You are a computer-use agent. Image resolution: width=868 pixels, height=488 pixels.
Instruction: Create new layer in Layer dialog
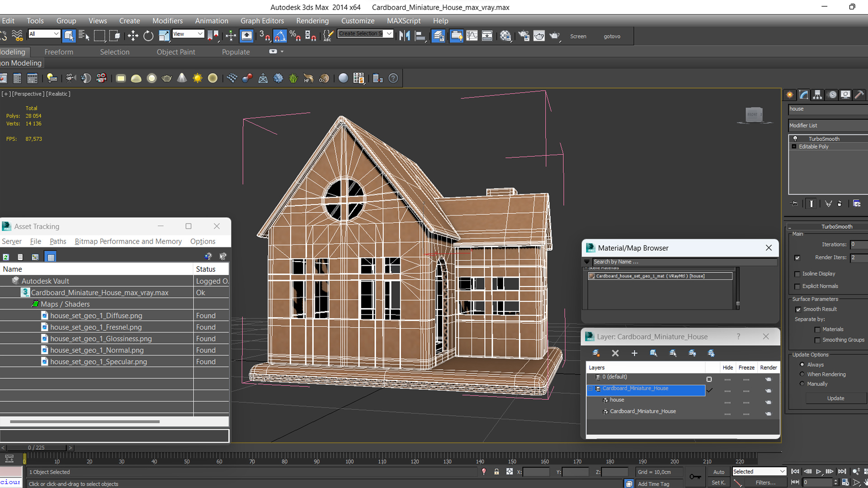596,353
